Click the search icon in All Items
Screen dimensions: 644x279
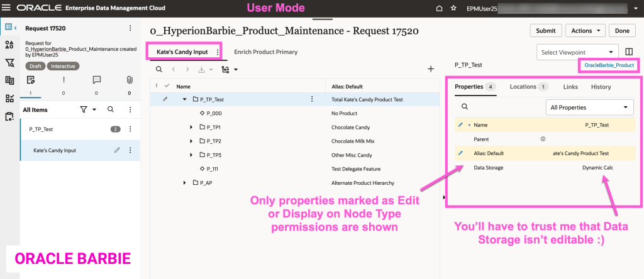coord(111,109)
